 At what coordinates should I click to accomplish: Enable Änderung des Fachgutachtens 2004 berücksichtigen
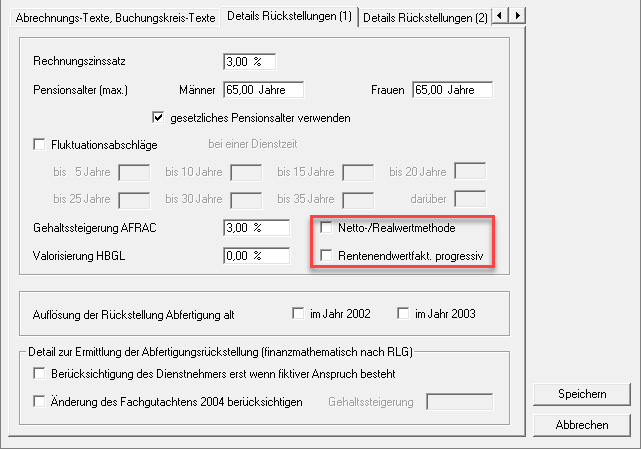coord(40,402)
